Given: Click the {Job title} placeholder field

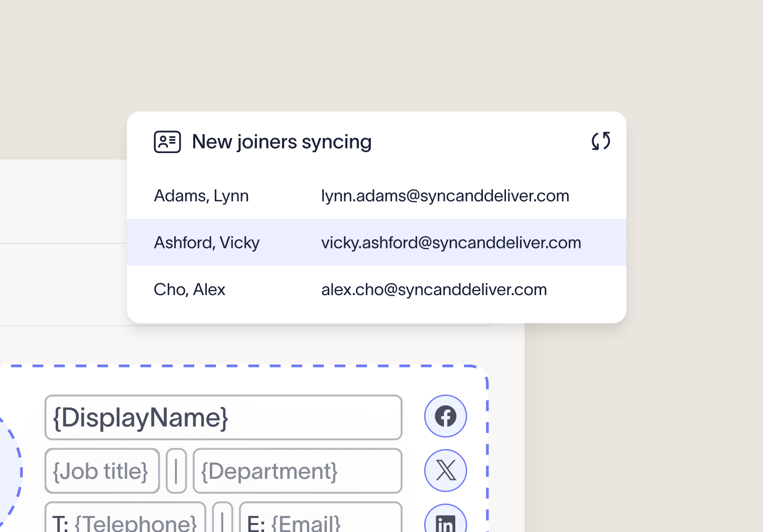Looking at the screenshot, I should [102, 471].
